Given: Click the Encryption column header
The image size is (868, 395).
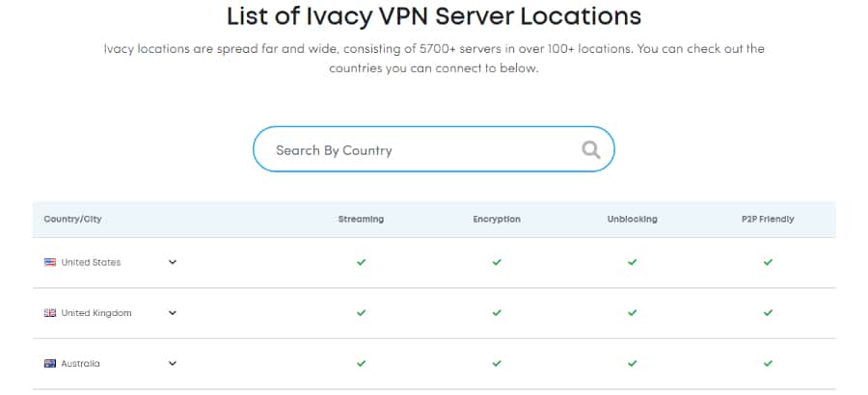Looking at the screenshot, I should [x=497, y=220].
